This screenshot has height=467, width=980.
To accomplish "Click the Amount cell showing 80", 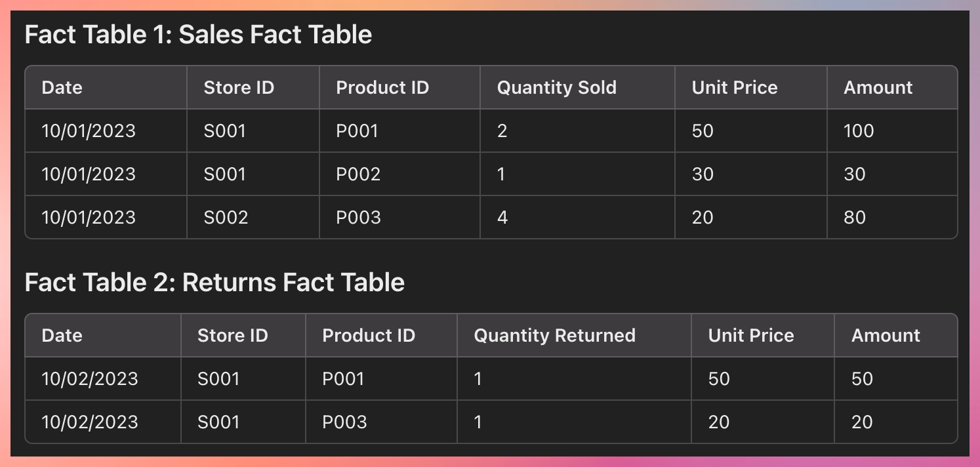I will (854, 218).
